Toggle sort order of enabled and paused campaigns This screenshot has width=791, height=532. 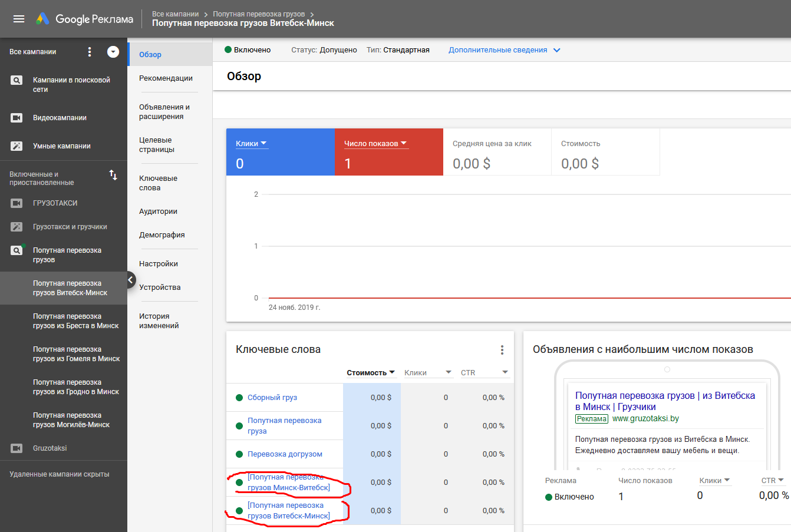(113, 175)
